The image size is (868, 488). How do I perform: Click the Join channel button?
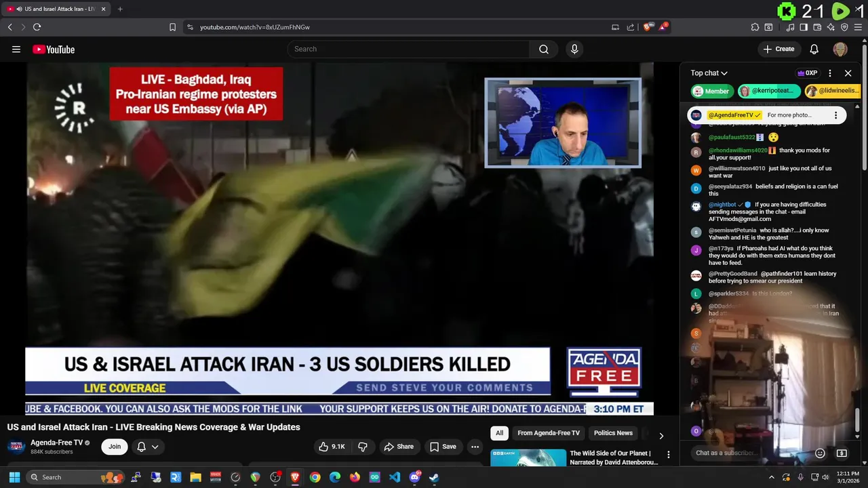(115, 447)
